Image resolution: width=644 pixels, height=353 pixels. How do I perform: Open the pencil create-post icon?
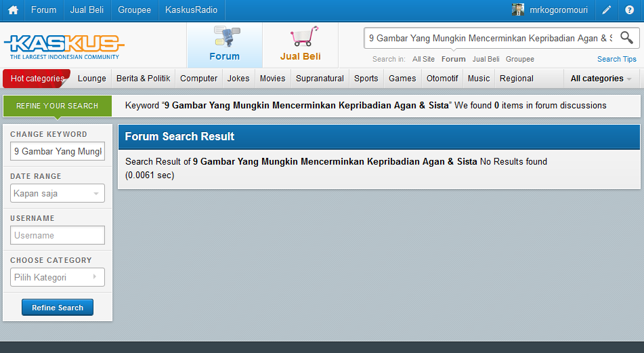point(607,10)
